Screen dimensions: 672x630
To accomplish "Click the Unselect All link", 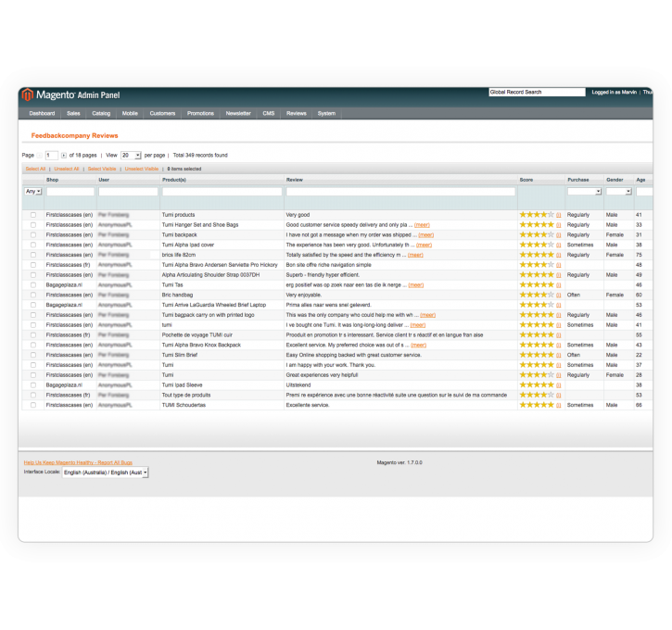I will 67,169.
